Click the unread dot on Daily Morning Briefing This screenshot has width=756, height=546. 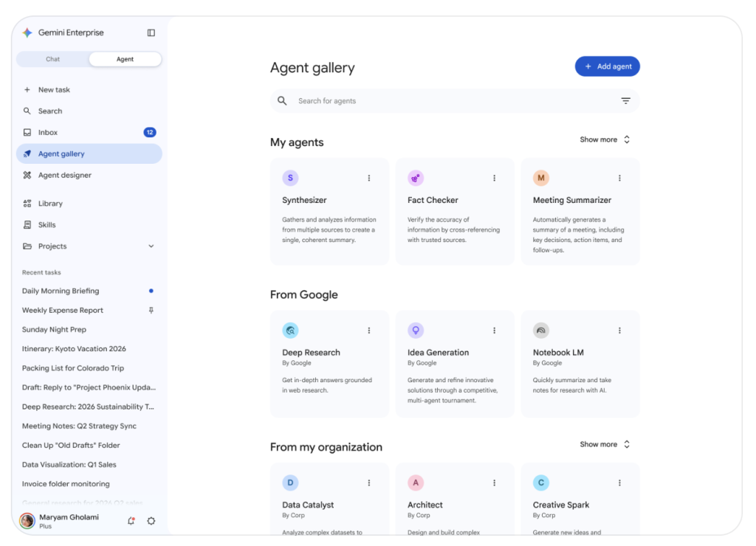[151, 291]
